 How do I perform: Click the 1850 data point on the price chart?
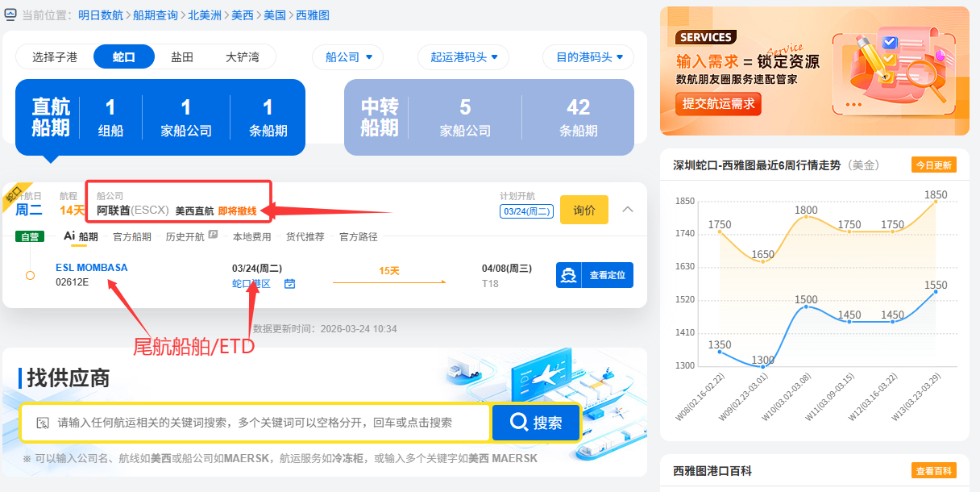pos(936,202)
